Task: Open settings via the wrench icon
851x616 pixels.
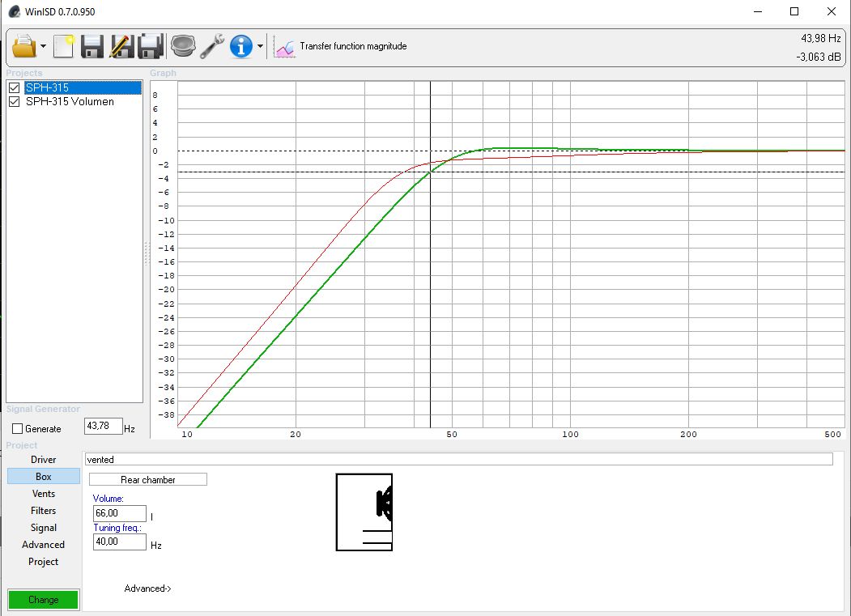Action: click(212, 46)
